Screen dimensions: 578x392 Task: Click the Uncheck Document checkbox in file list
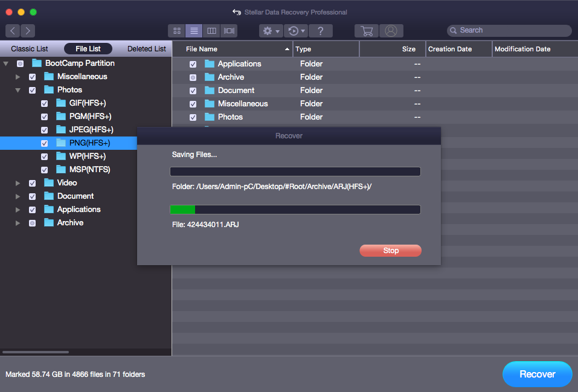[x=193, y=91]
